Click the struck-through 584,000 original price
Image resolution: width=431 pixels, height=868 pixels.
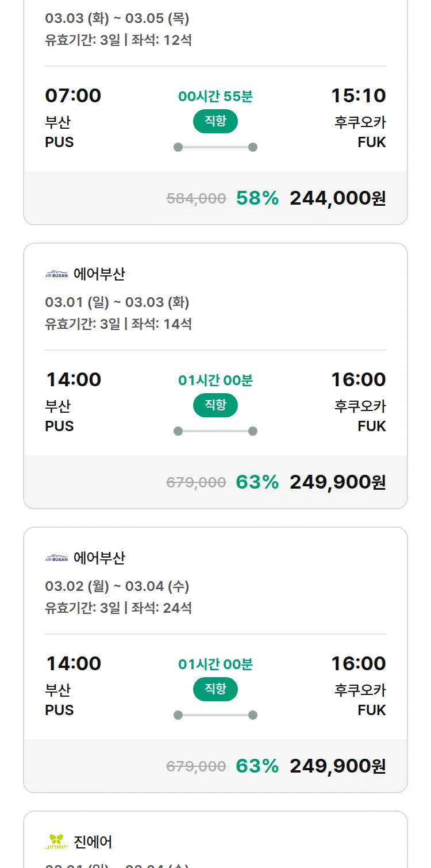[196, 199]
